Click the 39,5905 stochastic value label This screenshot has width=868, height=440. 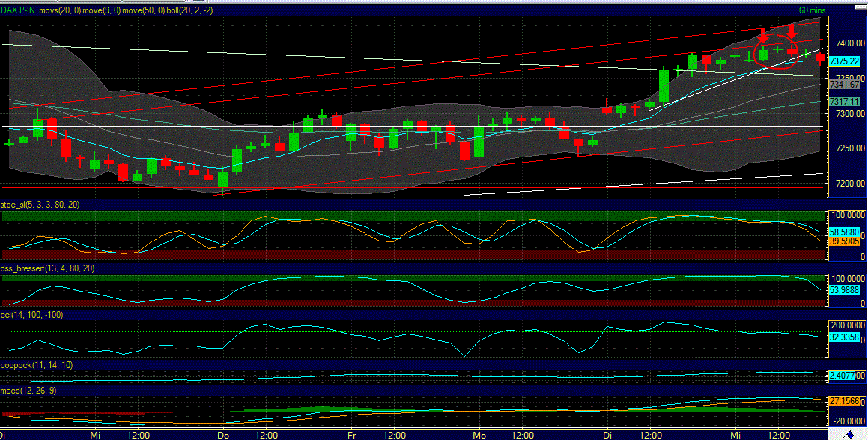click(846, 242)
